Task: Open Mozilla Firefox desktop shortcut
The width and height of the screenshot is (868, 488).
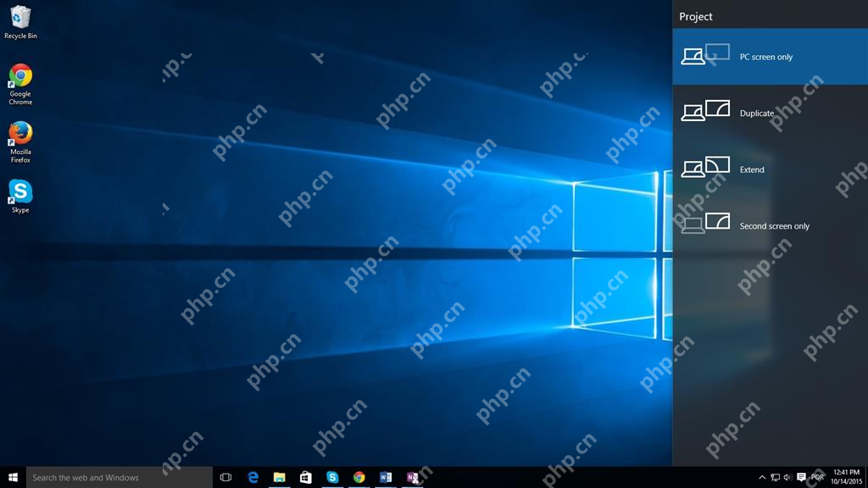Action: point(20,142)
